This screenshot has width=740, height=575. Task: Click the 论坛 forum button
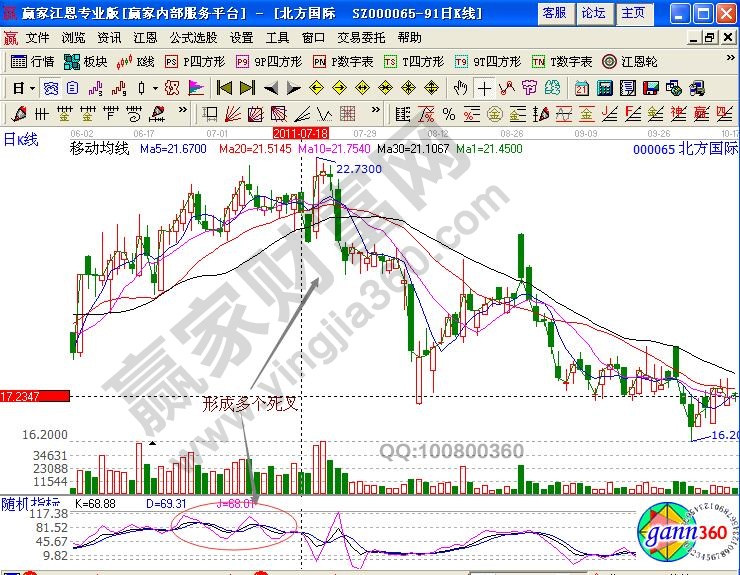coord(594,13)
